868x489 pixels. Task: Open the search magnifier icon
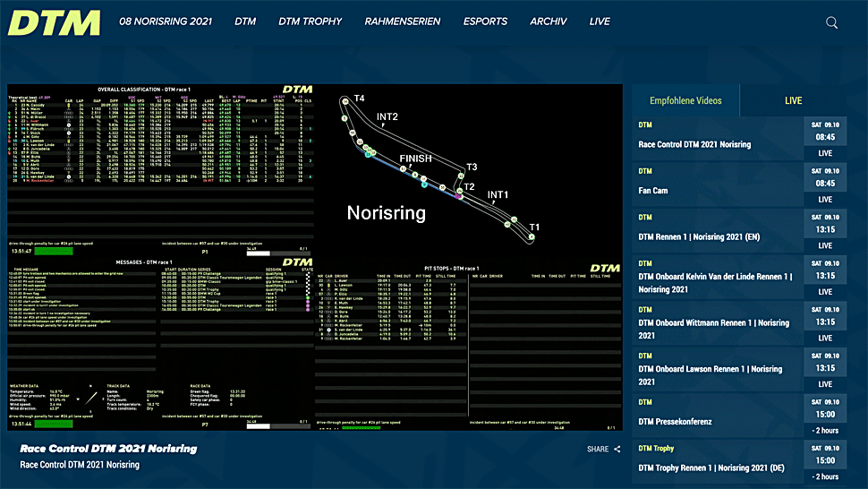coord(831,22)
